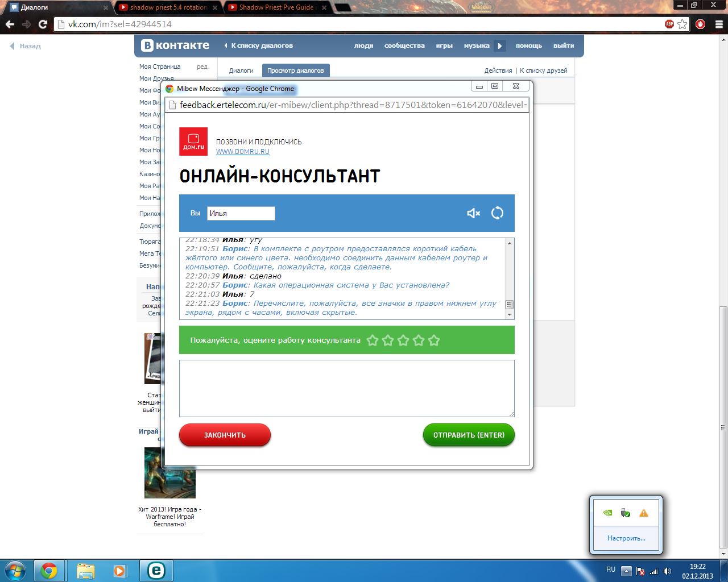Click the safely remove hardware tray icon
728x582 pixels.
tap(626, 513)
